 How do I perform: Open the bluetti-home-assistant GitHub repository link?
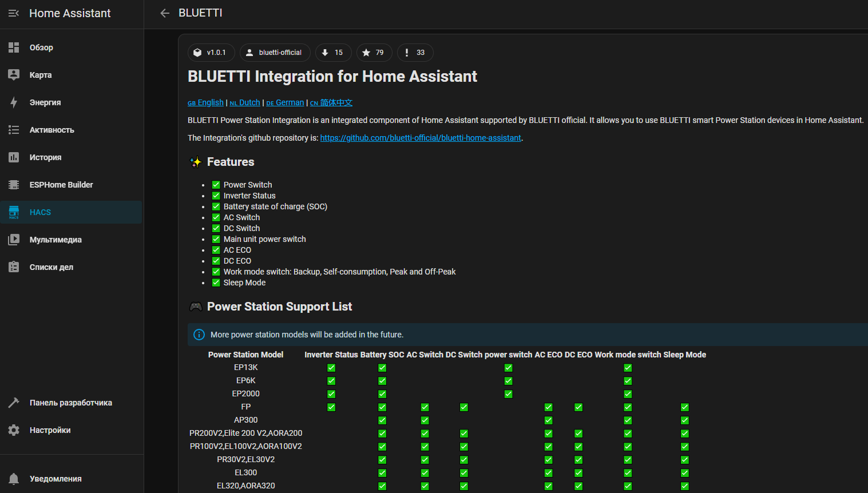coord(421,138)
